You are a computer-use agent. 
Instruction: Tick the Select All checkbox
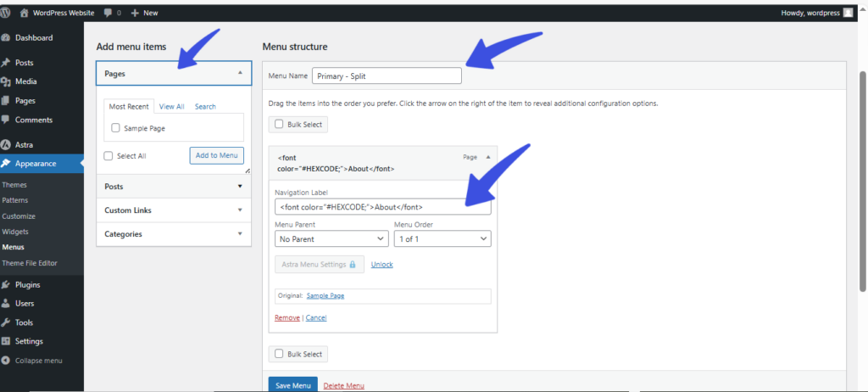pos(108,156)
